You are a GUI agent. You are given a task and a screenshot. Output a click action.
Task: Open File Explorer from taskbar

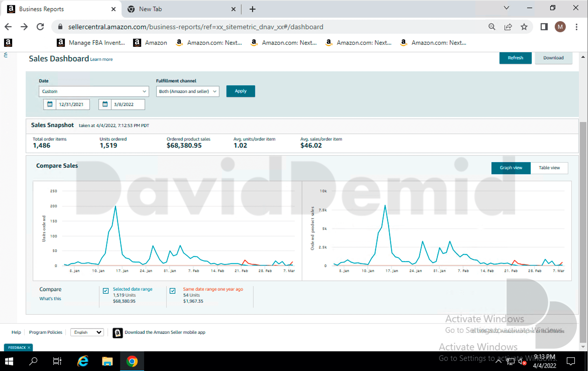coord(107,361)
